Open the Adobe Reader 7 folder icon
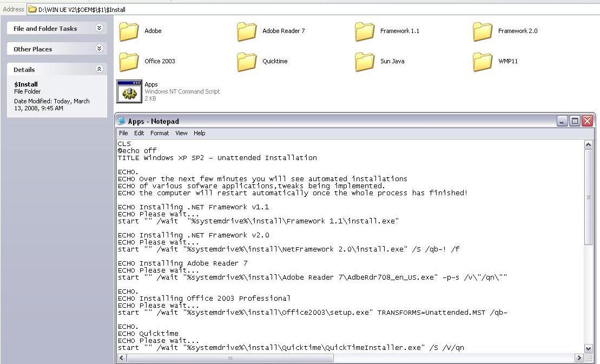600x364 pixels. (247, 31)
